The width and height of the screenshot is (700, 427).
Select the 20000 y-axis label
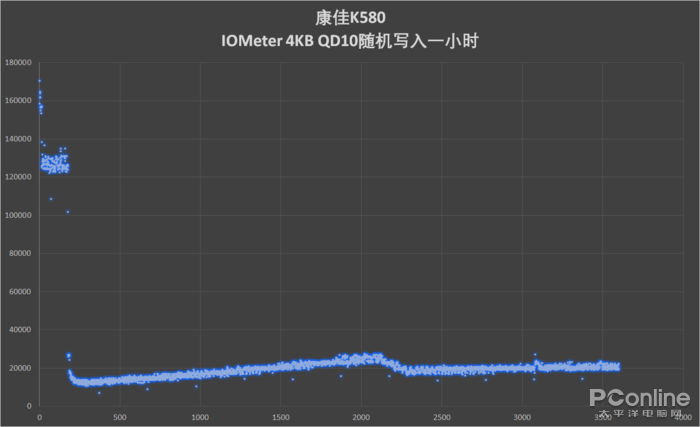tap(22, 368)
